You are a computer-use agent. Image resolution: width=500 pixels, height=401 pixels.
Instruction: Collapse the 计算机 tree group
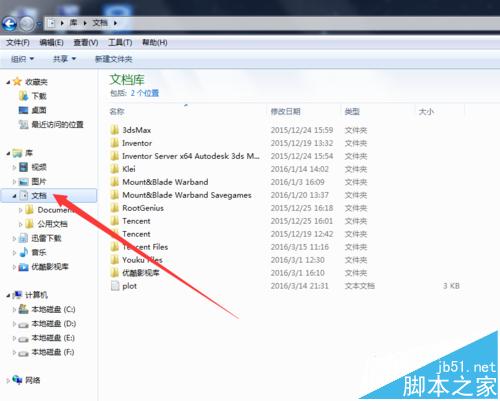8,295
